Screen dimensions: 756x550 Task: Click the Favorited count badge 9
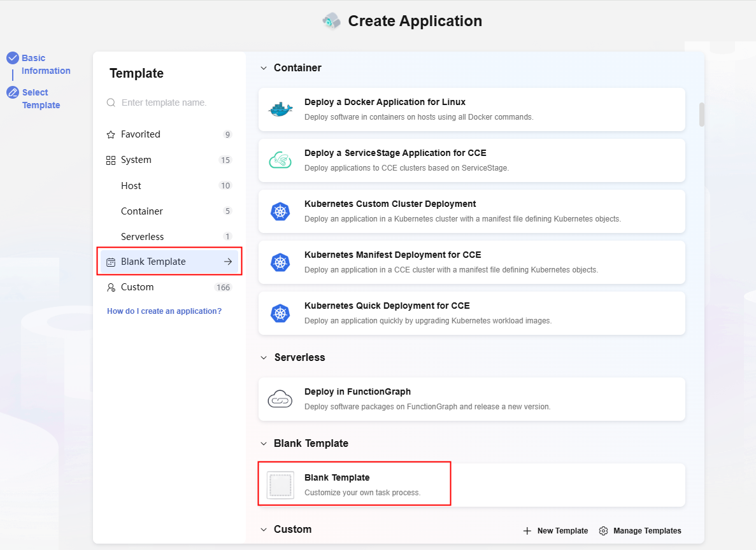227,134
